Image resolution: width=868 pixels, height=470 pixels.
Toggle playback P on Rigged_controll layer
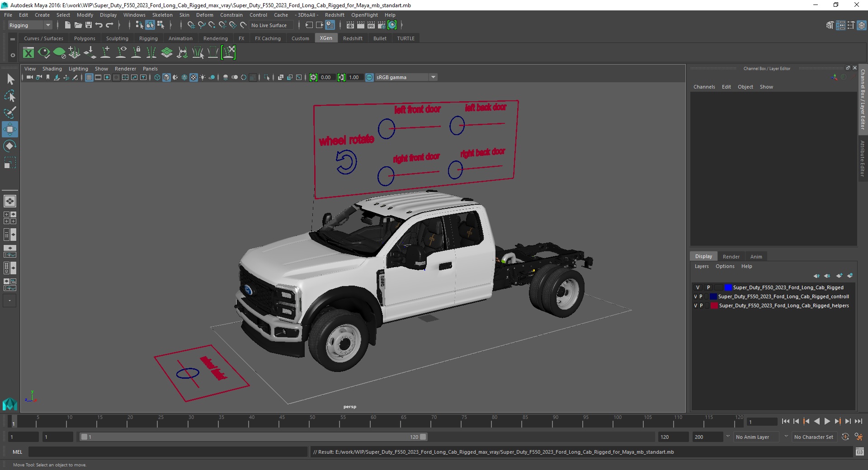(x=701, y=297)
